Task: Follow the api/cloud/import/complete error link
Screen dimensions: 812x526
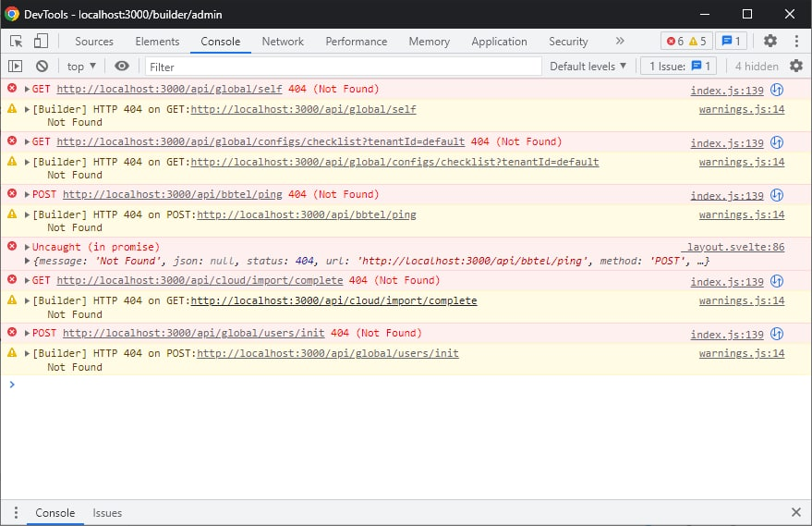Action: point(200,281)
